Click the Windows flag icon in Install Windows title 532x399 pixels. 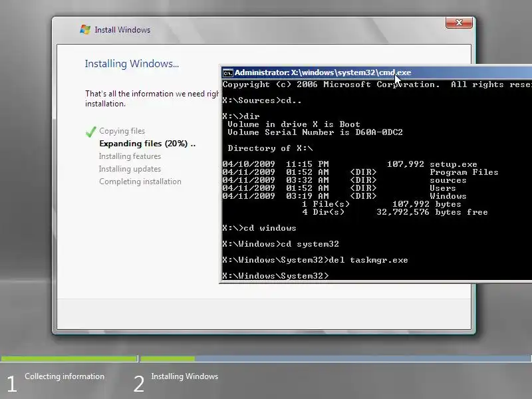85,29
